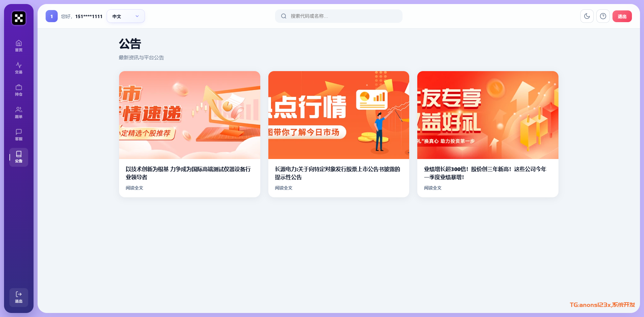Click 阅读全文 under the 长源电力 article
This screenshot has width=644, height=317.
pos(283,188)
